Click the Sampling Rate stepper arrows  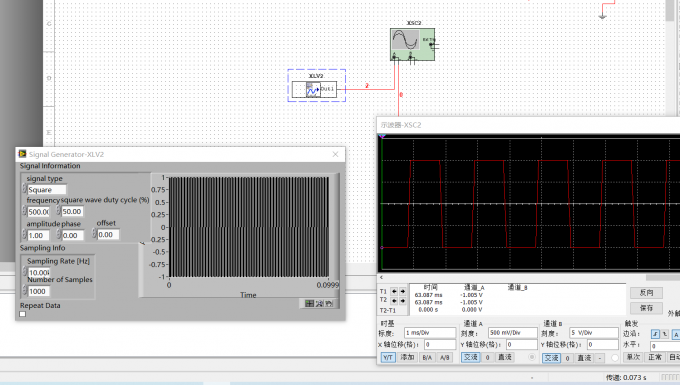[x=24, y=272]
